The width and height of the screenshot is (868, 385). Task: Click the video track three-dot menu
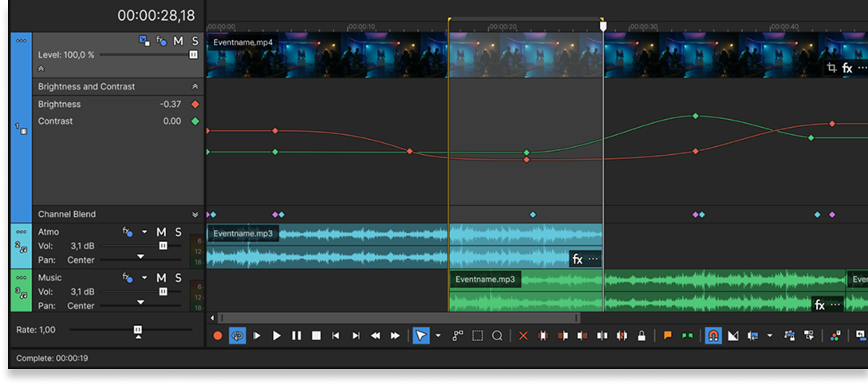22,41
